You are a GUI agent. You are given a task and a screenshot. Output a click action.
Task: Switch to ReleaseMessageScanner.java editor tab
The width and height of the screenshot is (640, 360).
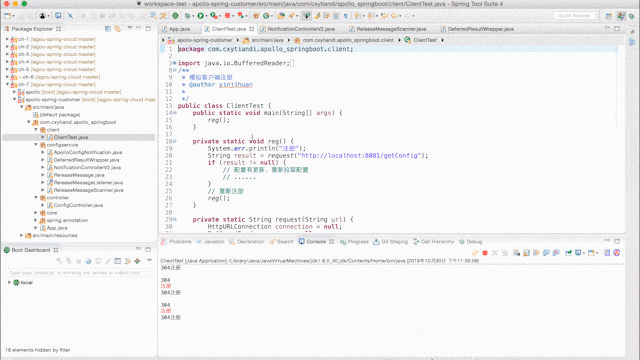391,29
